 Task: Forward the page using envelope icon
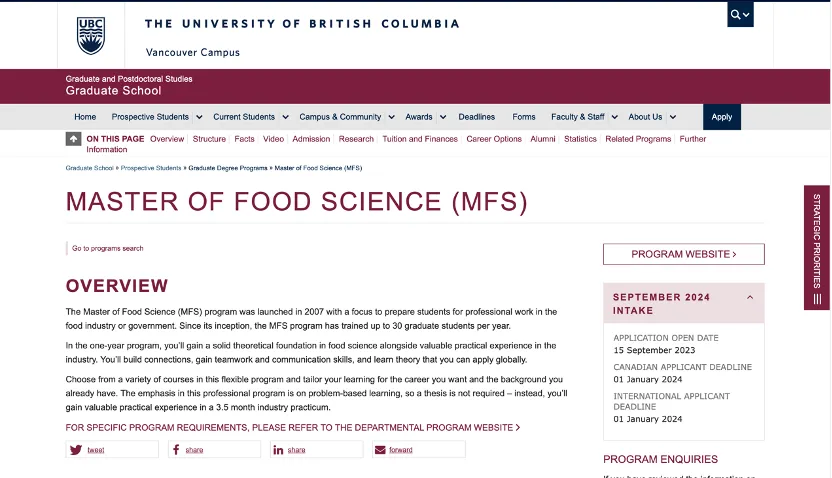tap(379, 450)
